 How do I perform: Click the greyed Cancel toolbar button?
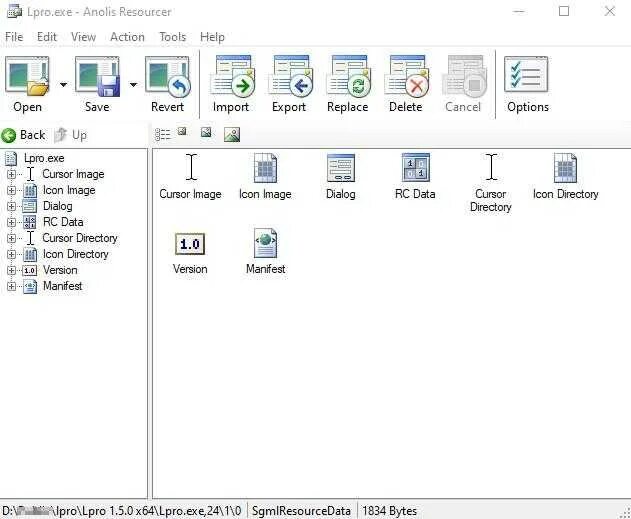point(463,84)
